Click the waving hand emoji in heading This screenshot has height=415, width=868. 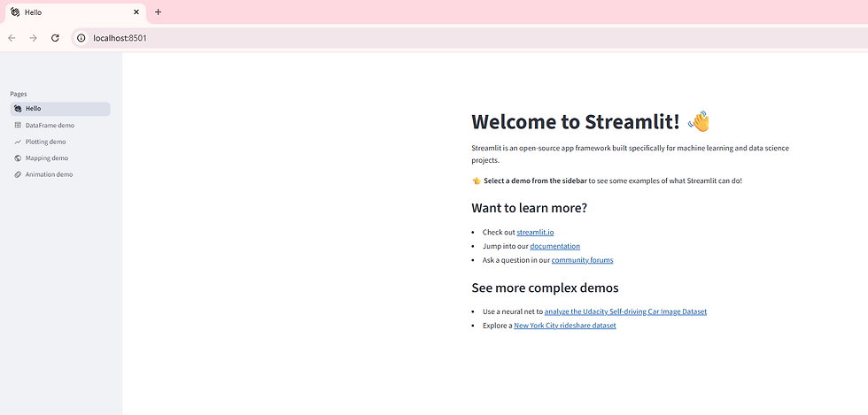tap(699, 122)
